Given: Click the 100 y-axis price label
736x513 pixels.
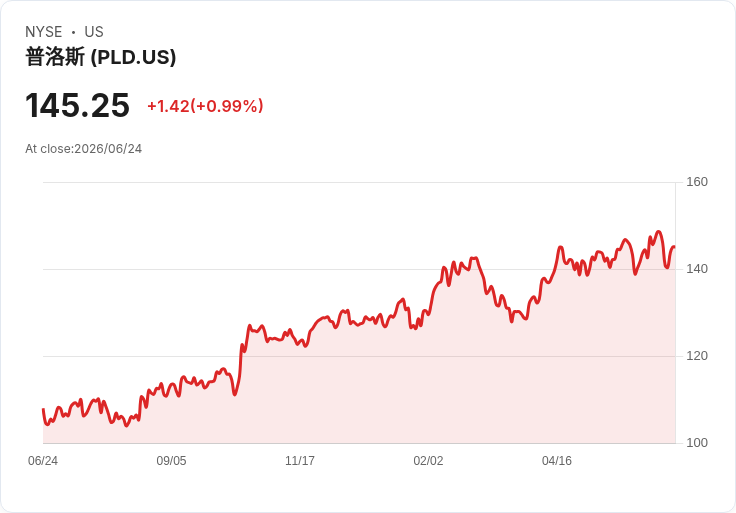Looking at the screenshot, I should (697, 443).
